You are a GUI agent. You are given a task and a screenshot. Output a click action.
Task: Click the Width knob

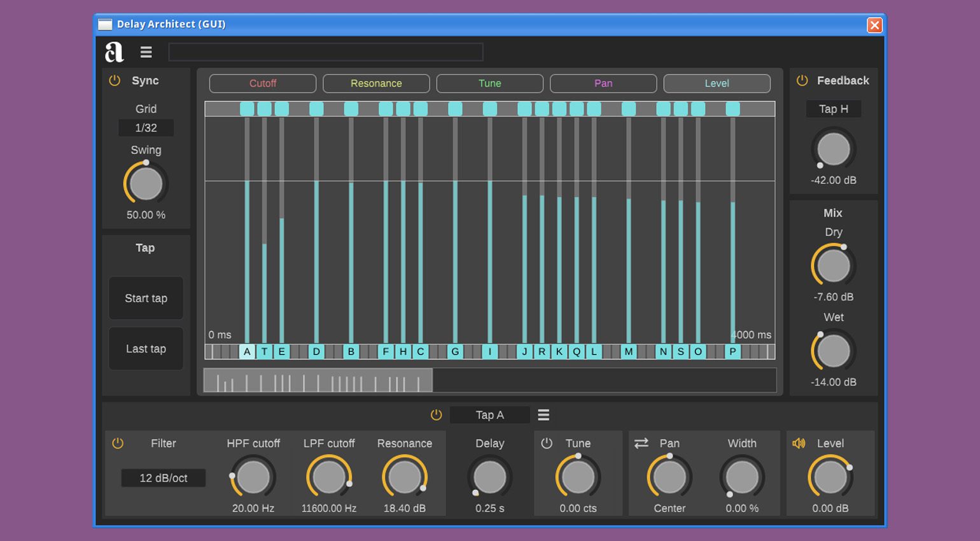(742, 477)
